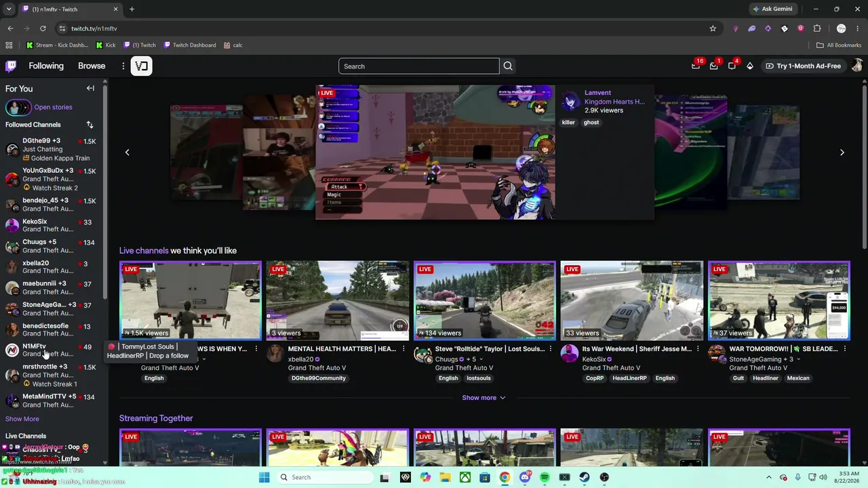
Task: Open Chuugs 134 viewers stream thumbnail
Action: [485, 300]
